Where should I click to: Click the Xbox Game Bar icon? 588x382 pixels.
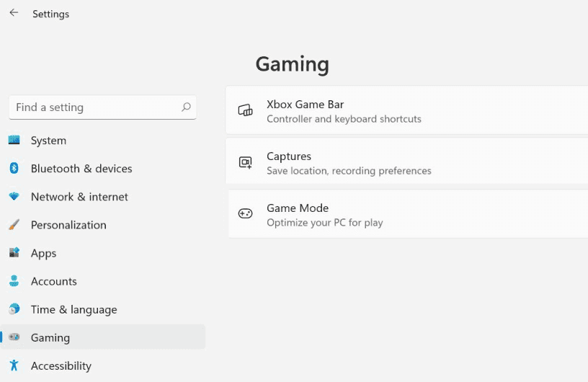(245, 110)
